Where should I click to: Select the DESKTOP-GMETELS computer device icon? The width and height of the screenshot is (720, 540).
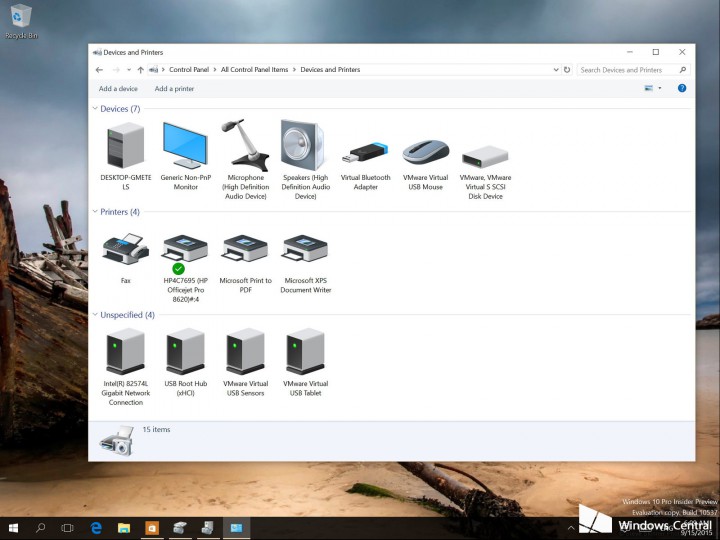[x=125, y=146]
